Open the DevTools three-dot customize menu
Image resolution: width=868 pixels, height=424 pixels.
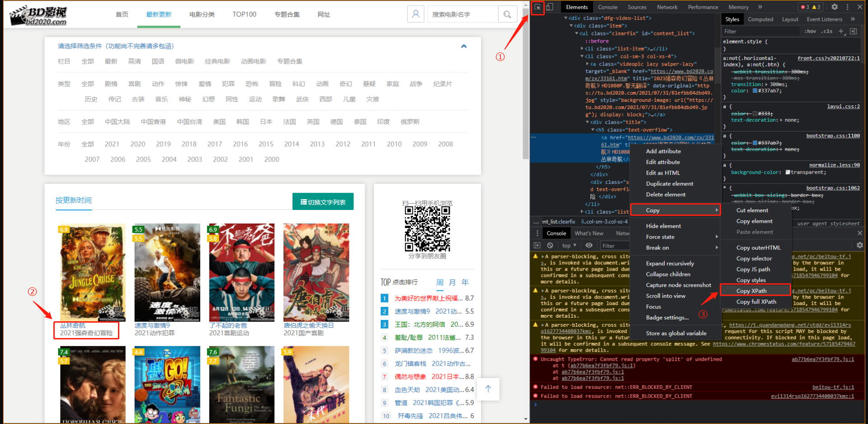(x=847, y=7)
